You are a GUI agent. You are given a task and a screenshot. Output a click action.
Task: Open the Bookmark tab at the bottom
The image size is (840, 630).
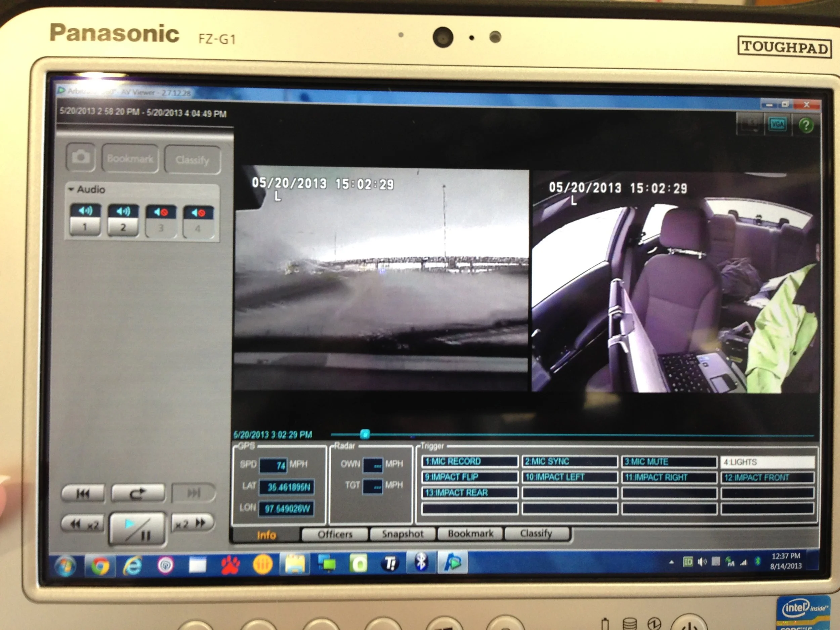[x=470, y=534]
